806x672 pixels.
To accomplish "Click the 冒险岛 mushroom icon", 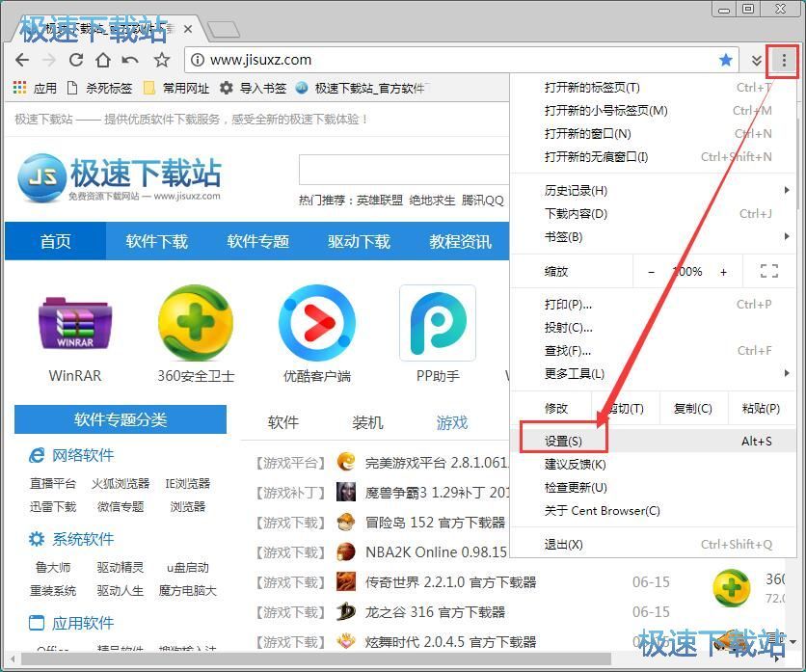I will (x=346, y=523).
